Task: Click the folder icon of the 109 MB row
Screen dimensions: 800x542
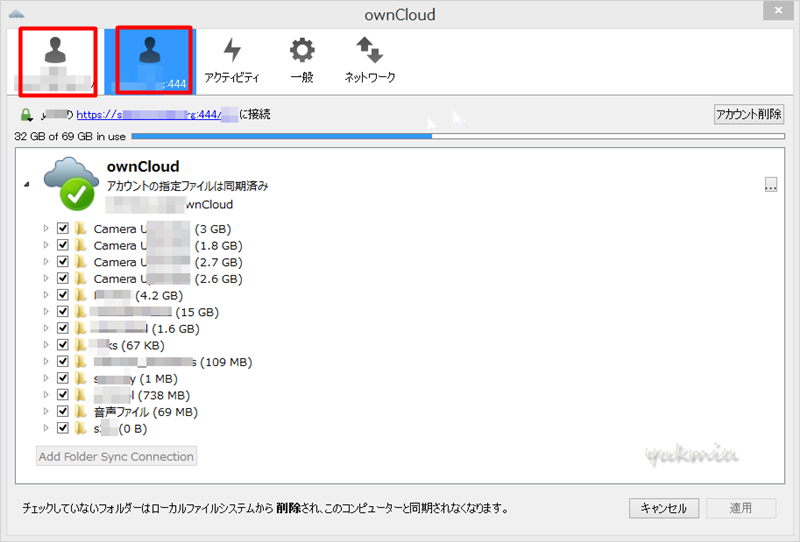Action: pyautogui.click(x=81, y=361)
